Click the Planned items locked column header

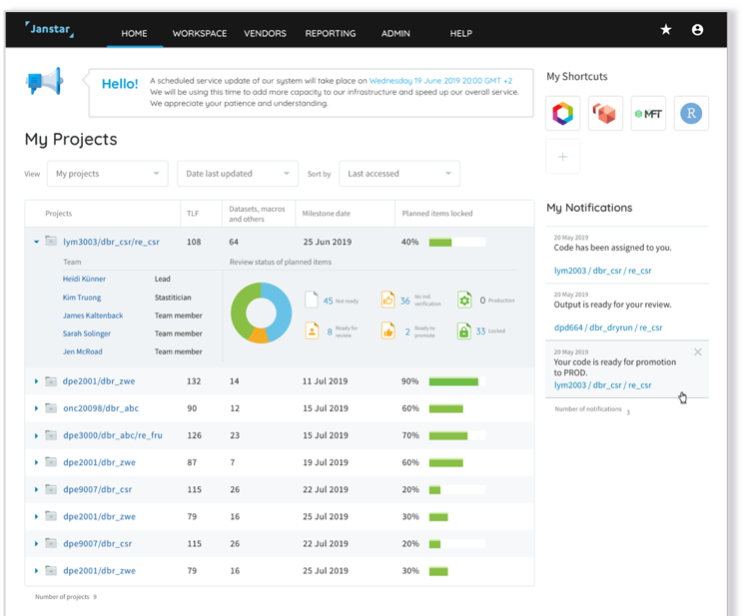(437, 213)
